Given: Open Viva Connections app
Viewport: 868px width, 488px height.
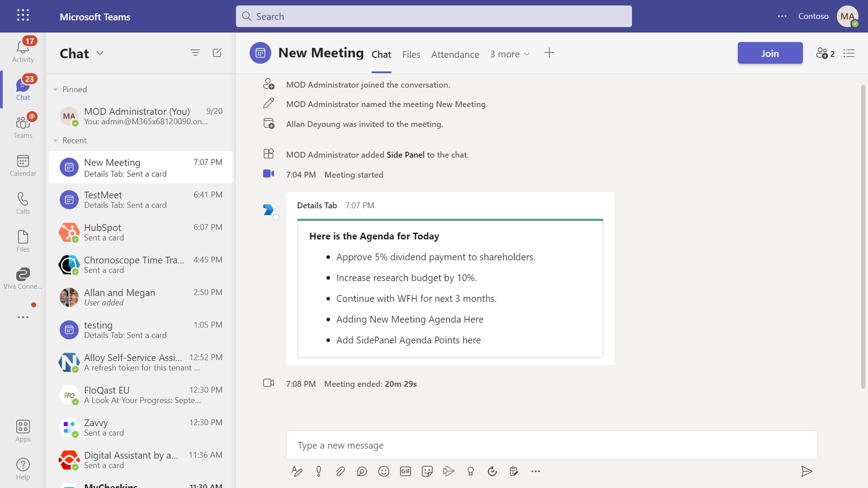Looking at the screenshot, I should (23, 278).
